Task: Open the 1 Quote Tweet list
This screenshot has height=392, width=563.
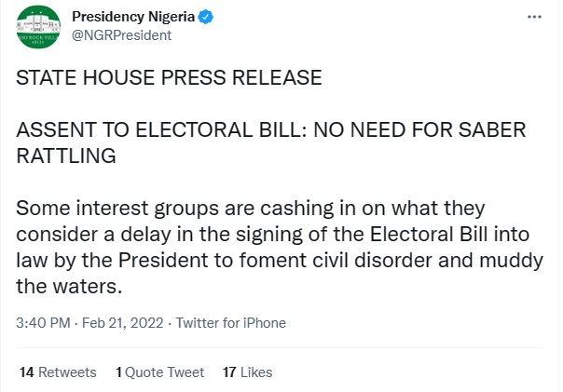Action: pos(159,372)
